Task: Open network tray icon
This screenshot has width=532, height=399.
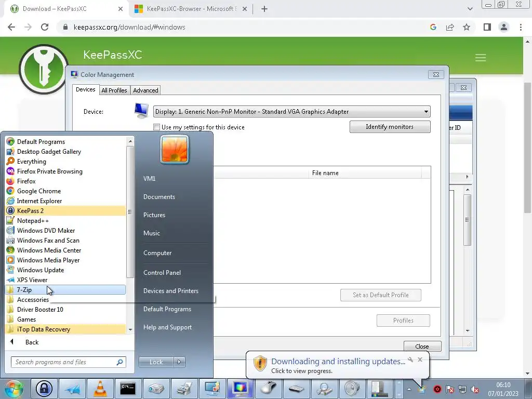Action: [x=462, y=389]
